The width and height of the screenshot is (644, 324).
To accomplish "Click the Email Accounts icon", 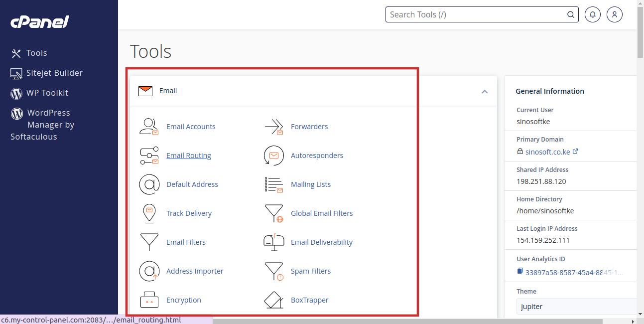I will point(149,127).
